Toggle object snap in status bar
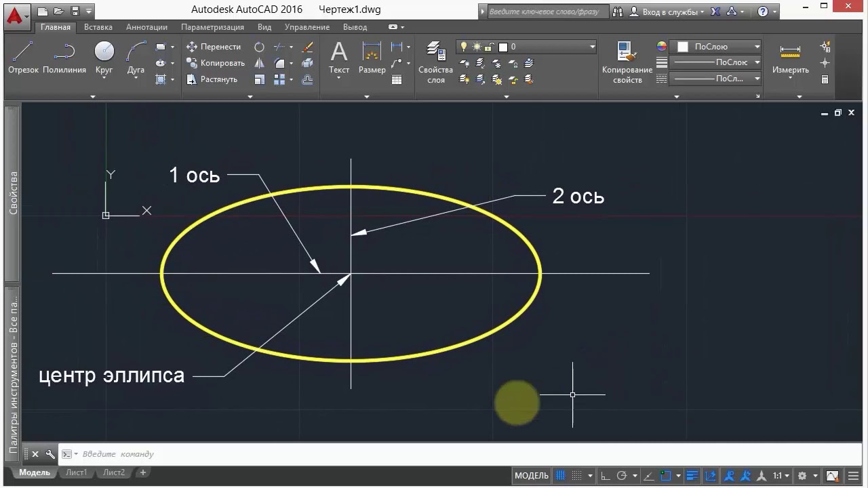Screen dimensions: 868x488 666,476
